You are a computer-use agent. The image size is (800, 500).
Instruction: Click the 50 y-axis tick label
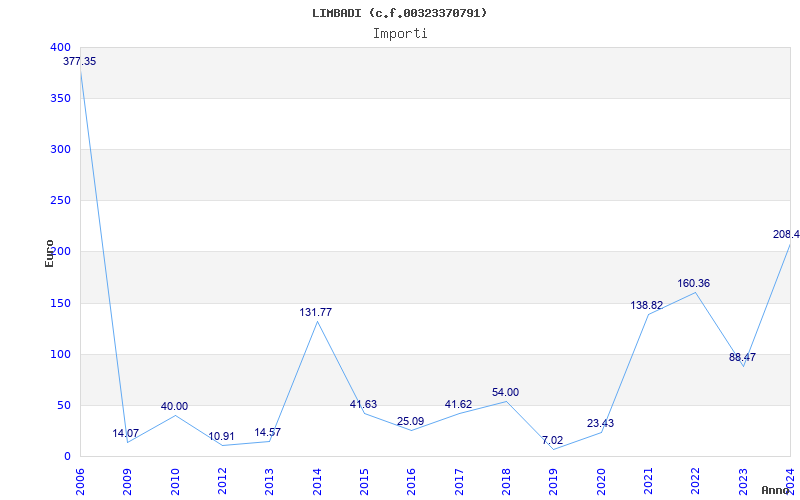(x=63, y=406)
